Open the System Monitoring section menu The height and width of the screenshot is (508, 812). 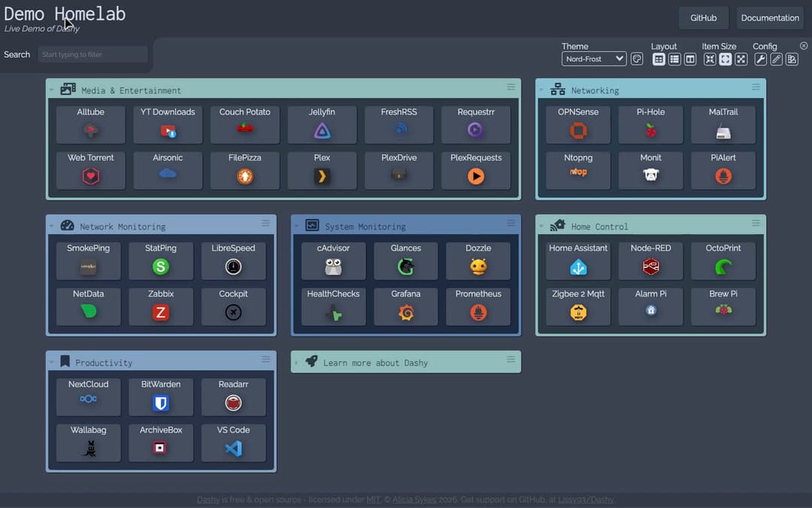tap(511, 223)
